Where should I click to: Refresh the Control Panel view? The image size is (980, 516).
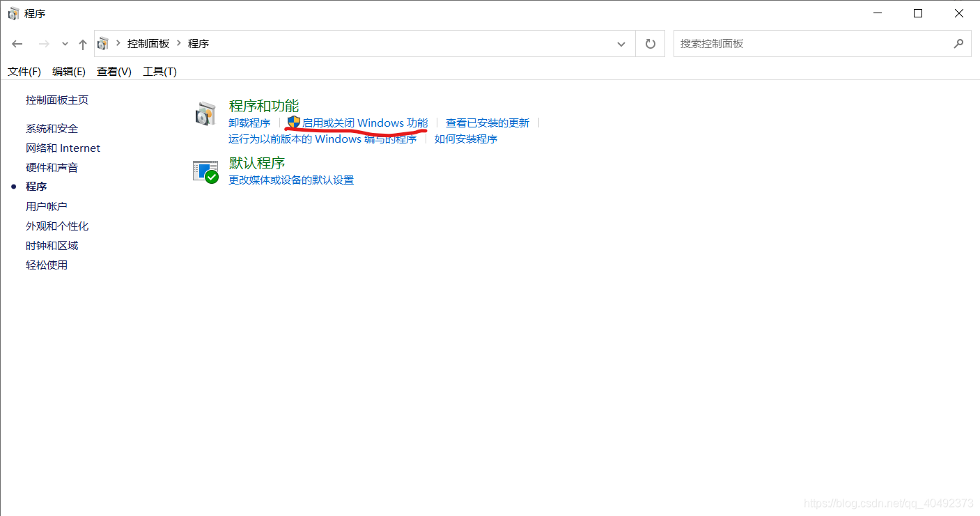(650, 44)
